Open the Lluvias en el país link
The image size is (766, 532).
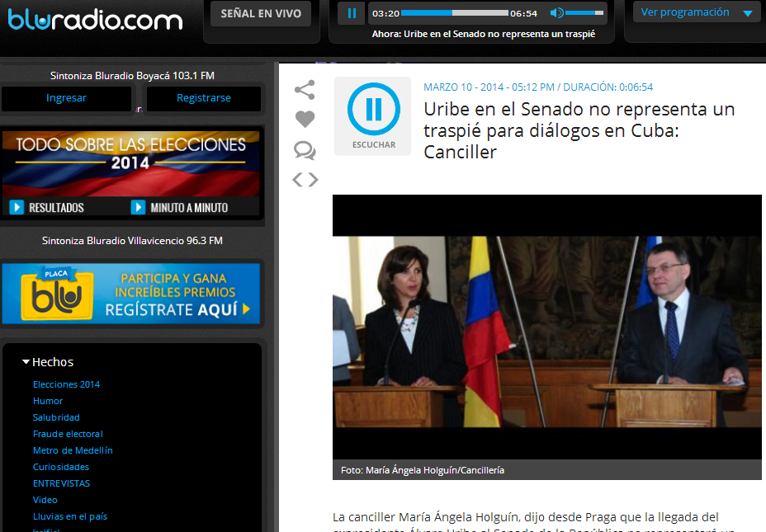[70, 516]
